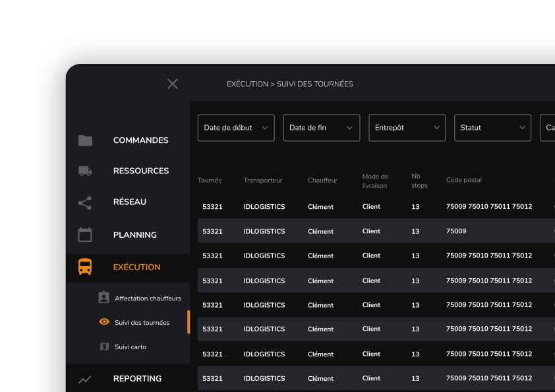This screenshot has width=555, height=392.
Task: Open the RESSOURCES menu
Action: click(141, 171)
